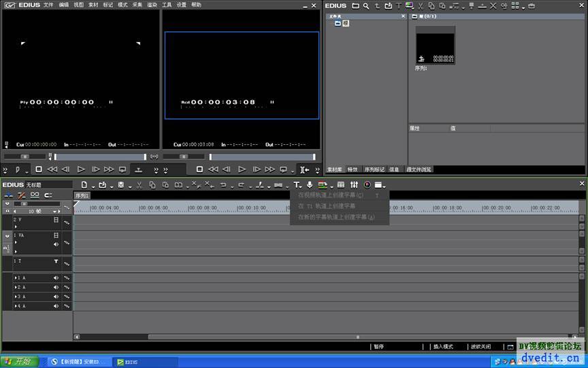Click the search magnifier icon in bin window

click(366, 5)
